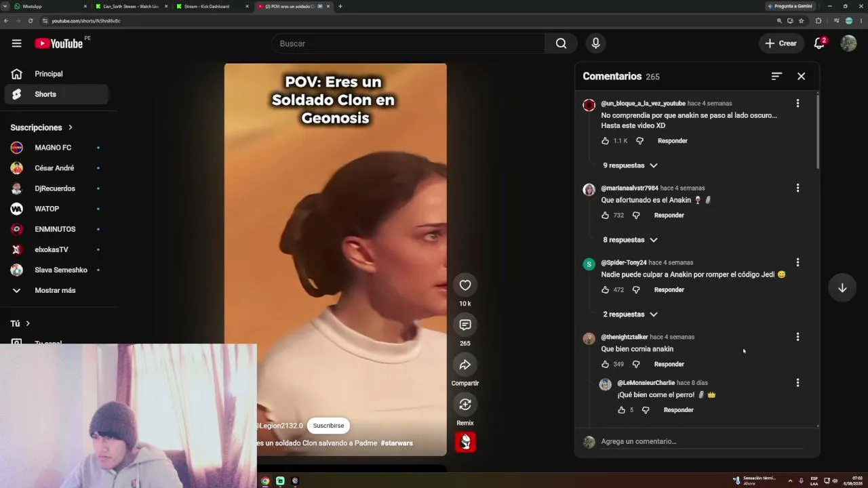Open the notifications bell
The width and height of the screenshot is (868, 488).
[x=819, y=43]
